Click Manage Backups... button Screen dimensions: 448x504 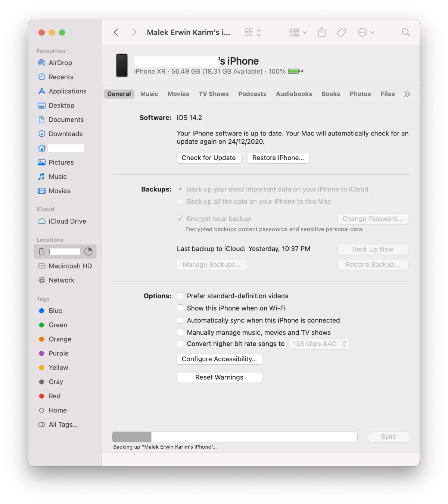(x=212, y=265)
